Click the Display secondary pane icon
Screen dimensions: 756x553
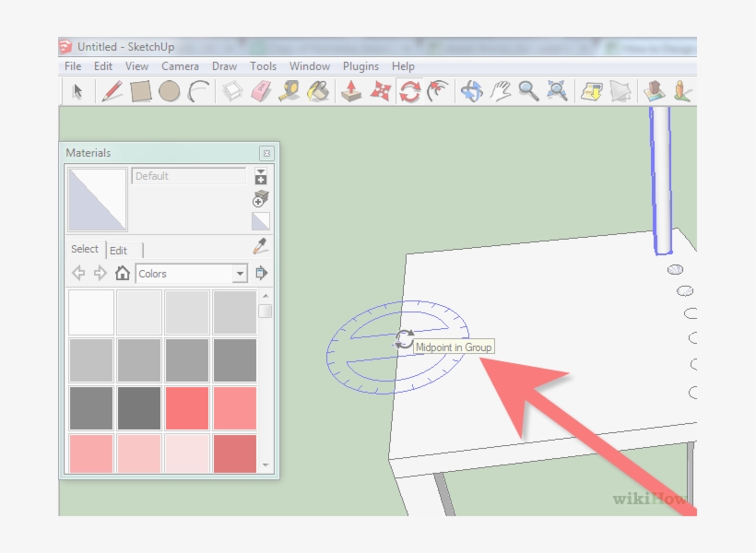click(x=261, y=176)
